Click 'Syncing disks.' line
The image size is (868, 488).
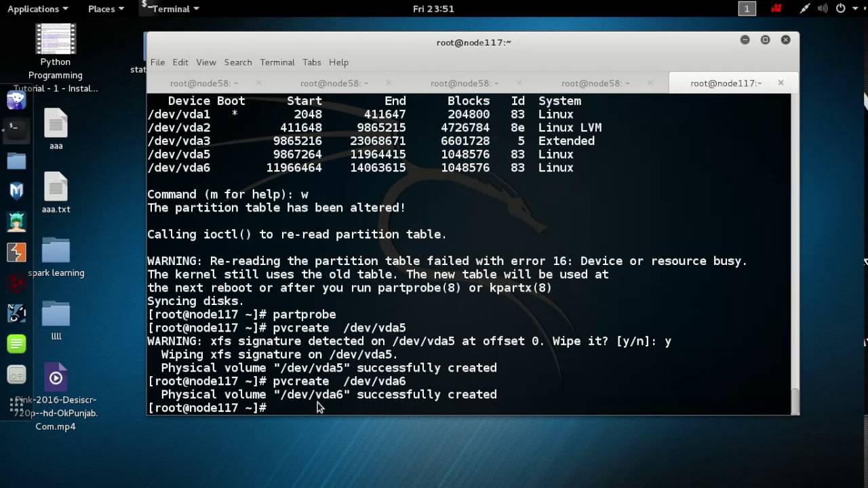(x=195, y=301)
